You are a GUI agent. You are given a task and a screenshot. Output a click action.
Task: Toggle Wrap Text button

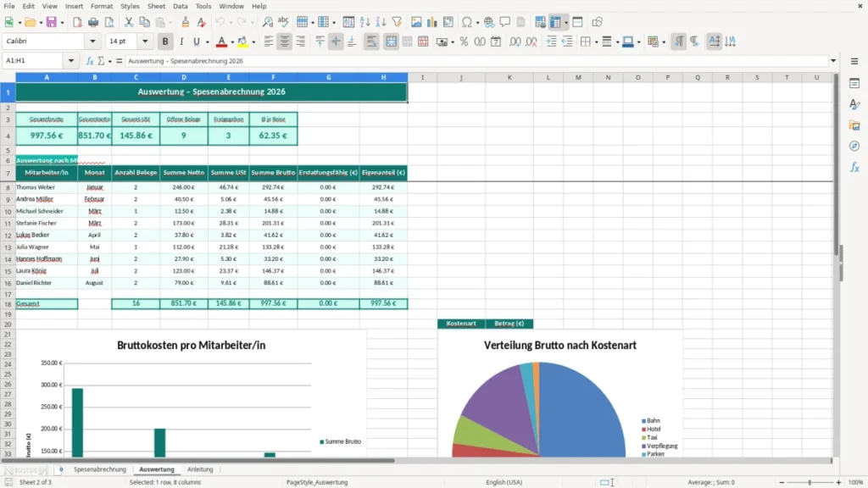click(371, 42)
